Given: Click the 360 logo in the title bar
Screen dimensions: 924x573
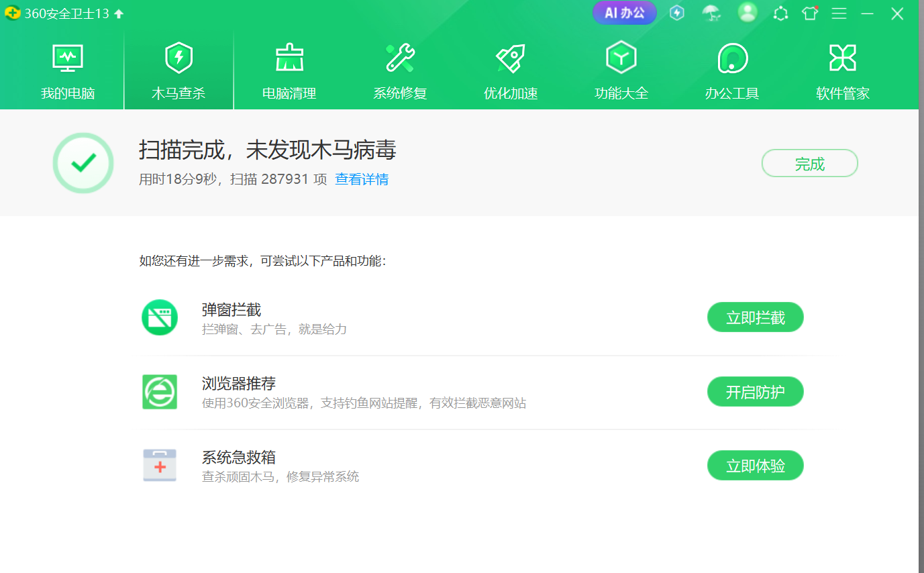Looking at the screenshot, I should point(13,13).
